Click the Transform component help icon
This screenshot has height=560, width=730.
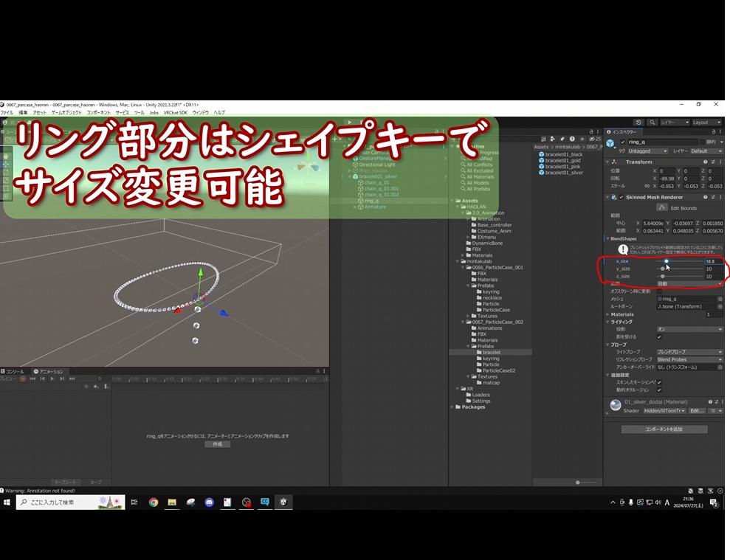(706, 162)
